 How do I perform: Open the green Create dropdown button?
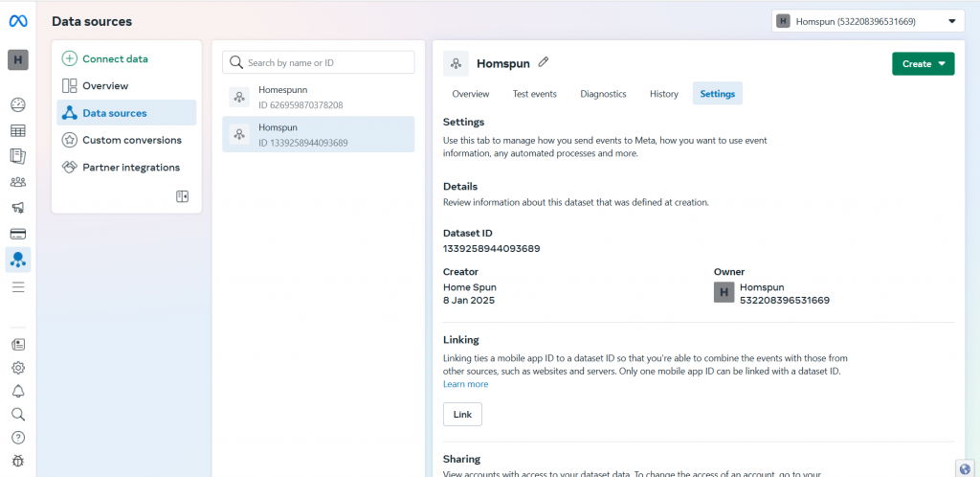924,64
